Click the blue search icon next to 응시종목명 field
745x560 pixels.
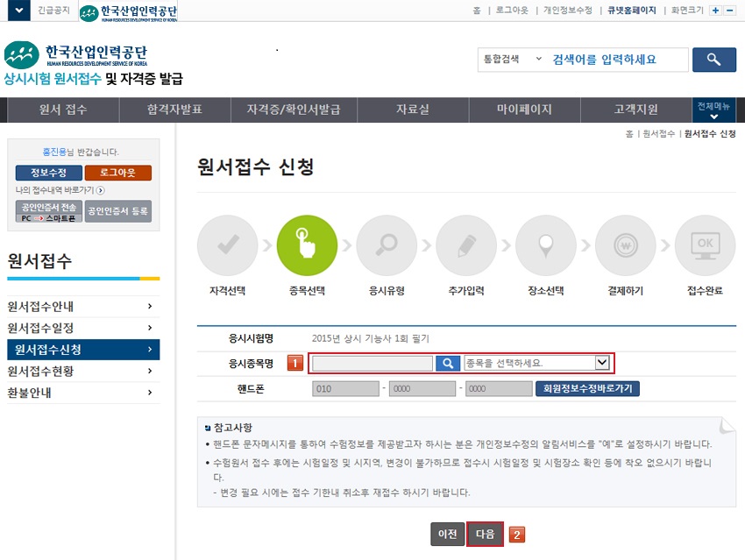pyautogui.click(x=448, y=363)
